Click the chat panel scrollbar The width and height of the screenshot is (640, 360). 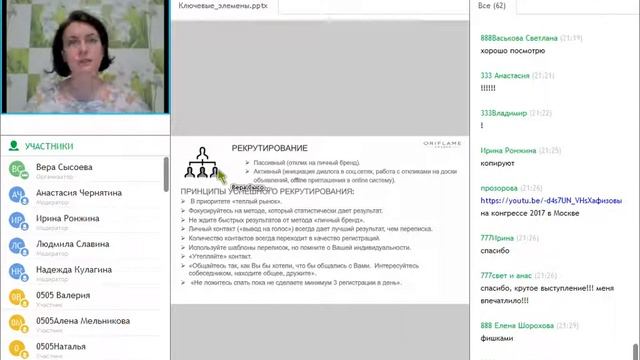click(x=636, y=351)
